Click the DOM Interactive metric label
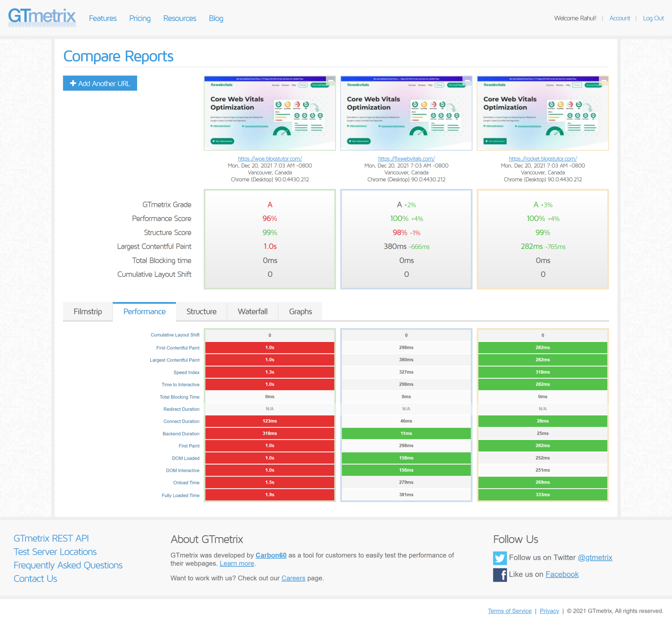The image size is (672, 623). (183, 471)
